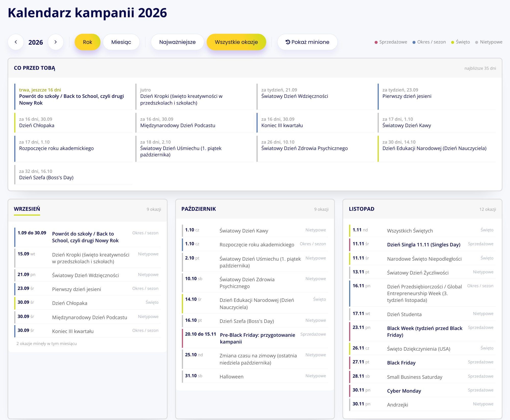Image resolution: width=510 pixels, height=420 pixels.
Task: Filter by Najważniejsze occasions
Action: [177, 42]
